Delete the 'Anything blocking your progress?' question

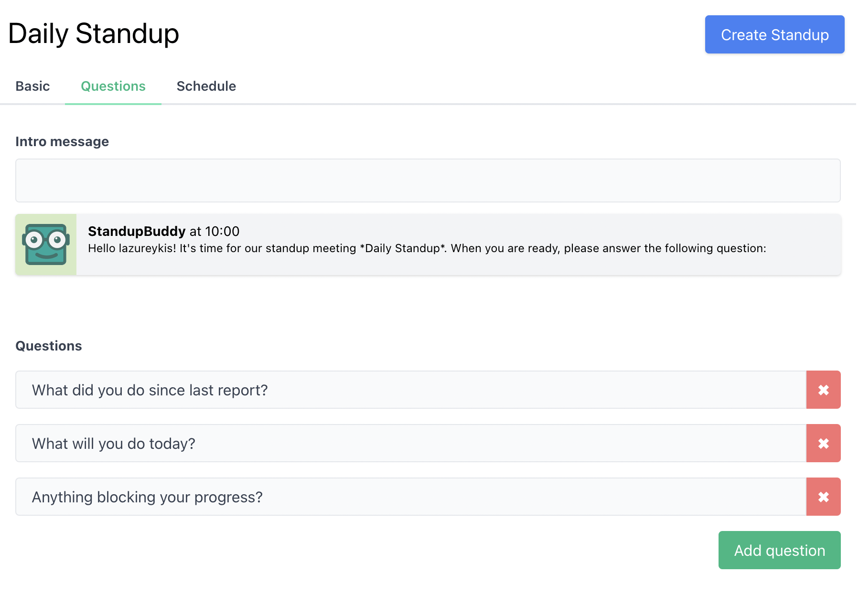coord(823,497)
